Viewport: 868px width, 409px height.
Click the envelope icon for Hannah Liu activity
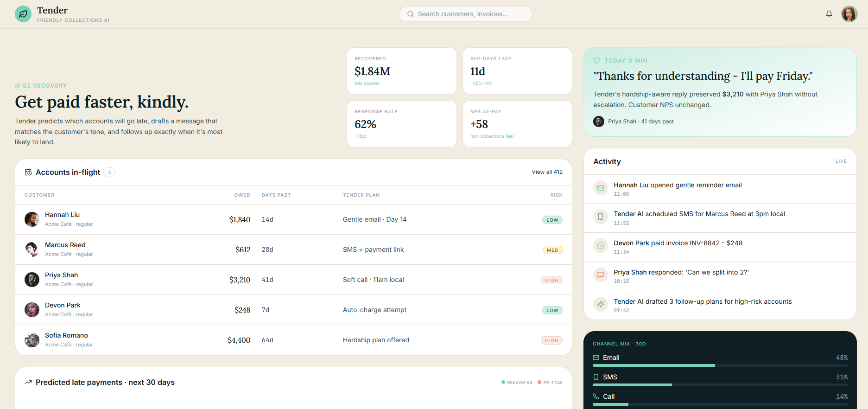[601, 188]
